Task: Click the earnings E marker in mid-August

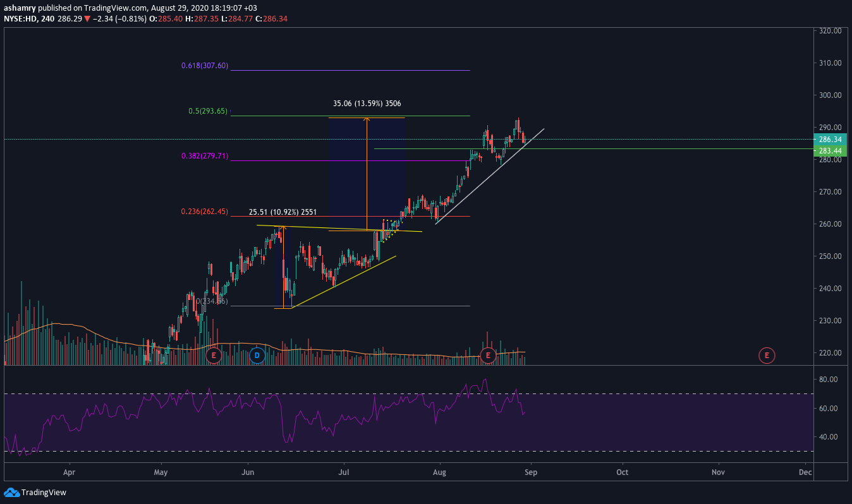Action: 488,356
